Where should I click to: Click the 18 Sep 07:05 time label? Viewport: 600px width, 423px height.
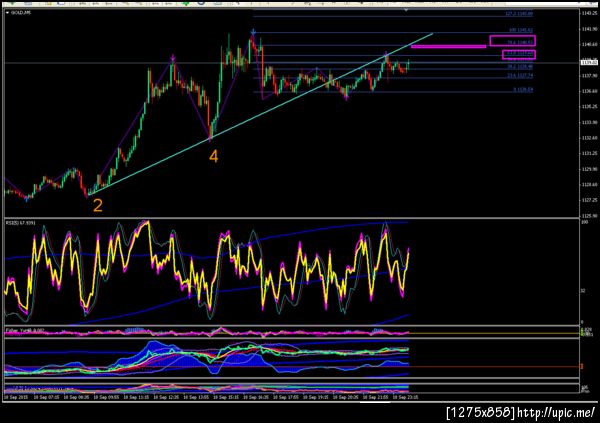coord(46,397)
